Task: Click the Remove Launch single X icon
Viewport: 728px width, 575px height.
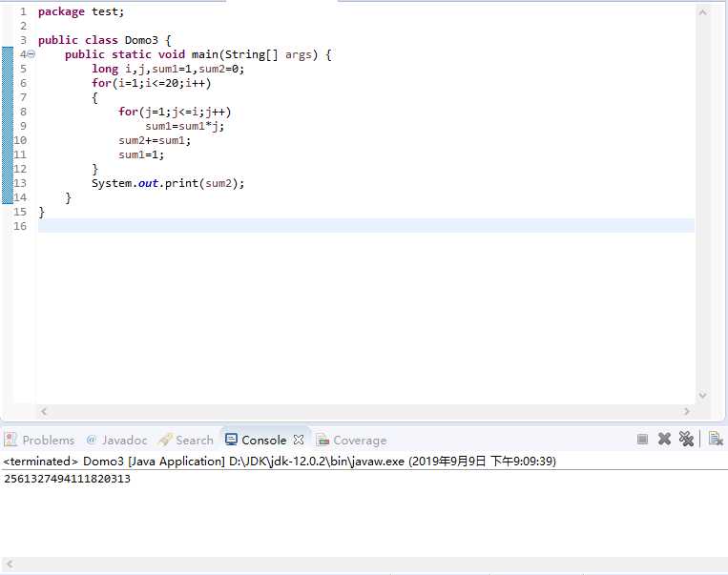Action: click(664, 439)
